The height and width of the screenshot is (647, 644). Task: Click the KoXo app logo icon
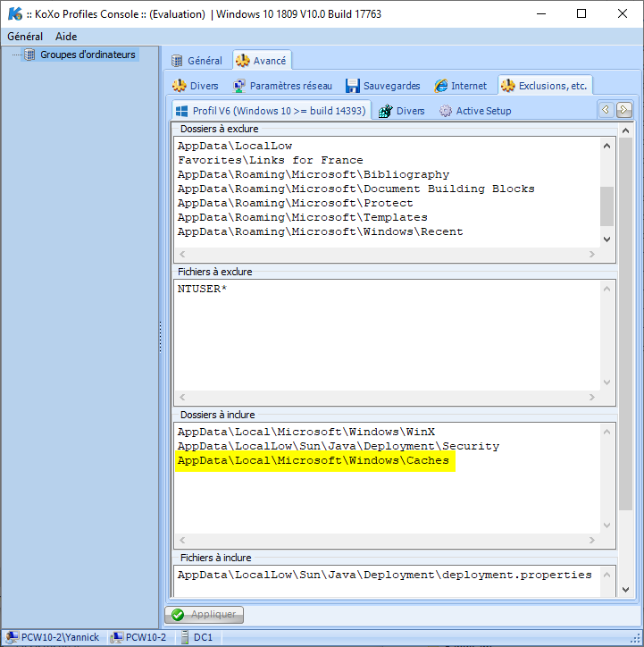point(15,13)
